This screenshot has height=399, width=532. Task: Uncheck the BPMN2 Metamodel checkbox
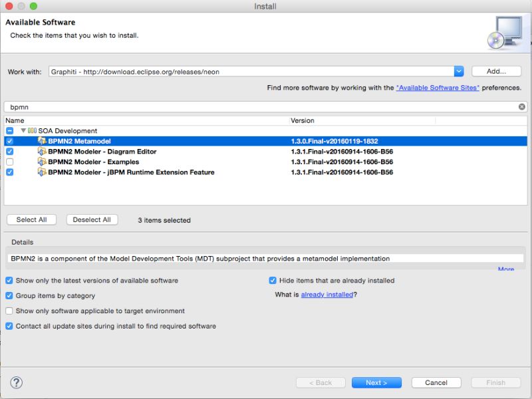(10, 141)
